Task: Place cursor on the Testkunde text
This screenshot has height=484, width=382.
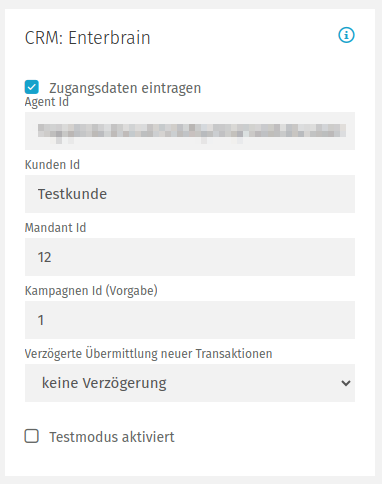Action: point(72,194)
